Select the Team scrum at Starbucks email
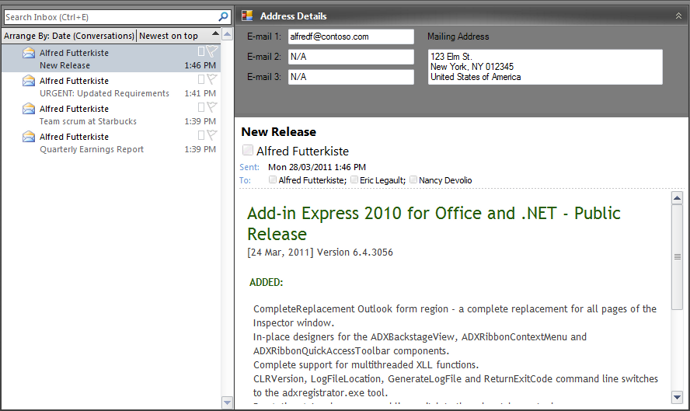This screenshot has width=690, height=411. coord(111,114)
